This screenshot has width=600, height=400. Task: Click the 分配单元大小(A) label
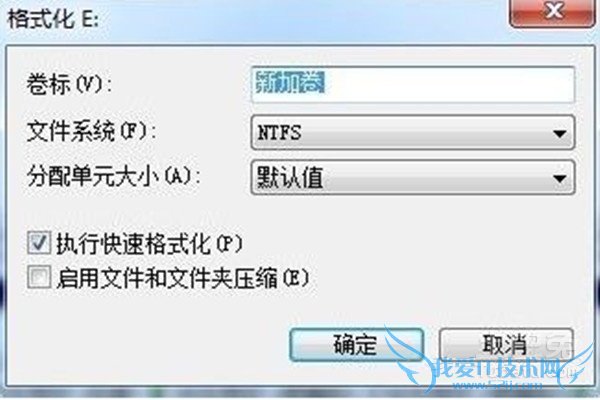tap(114, 177)
